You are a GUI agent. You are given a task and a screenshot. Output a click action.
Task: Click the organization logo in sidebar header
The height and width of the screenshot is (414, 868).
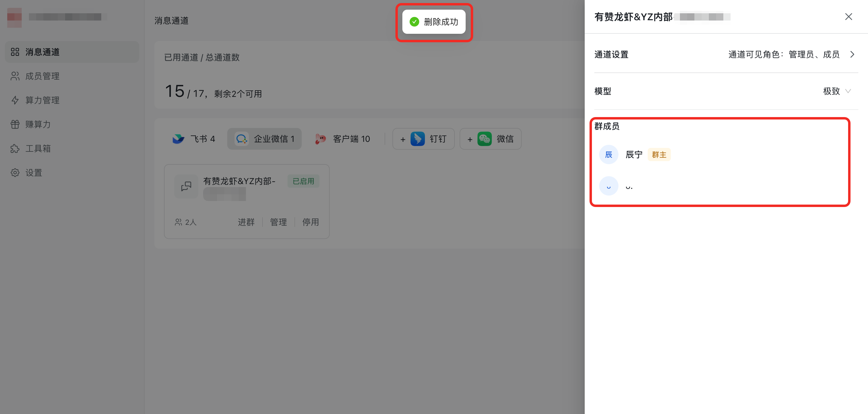14,17
